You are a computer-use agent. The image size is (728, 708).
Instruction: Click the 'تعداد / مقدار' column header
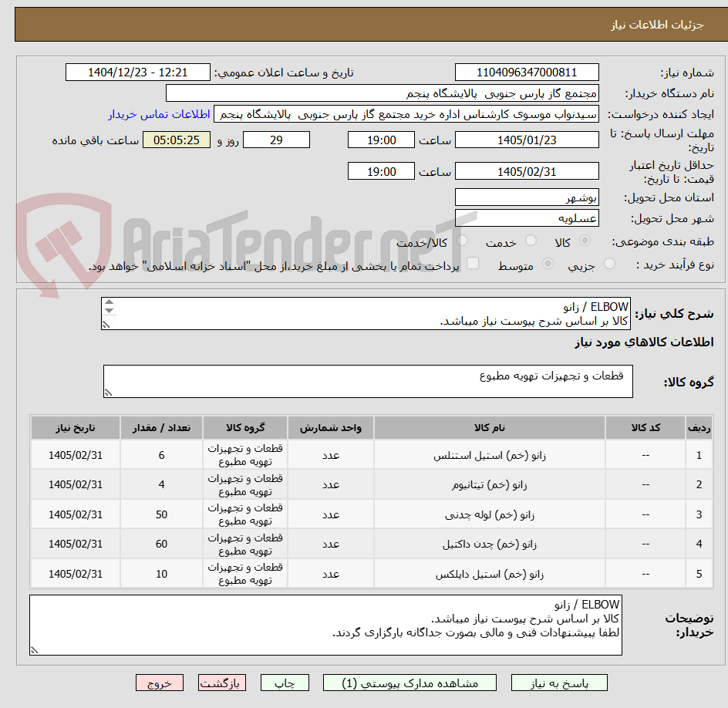coord(162,427)
